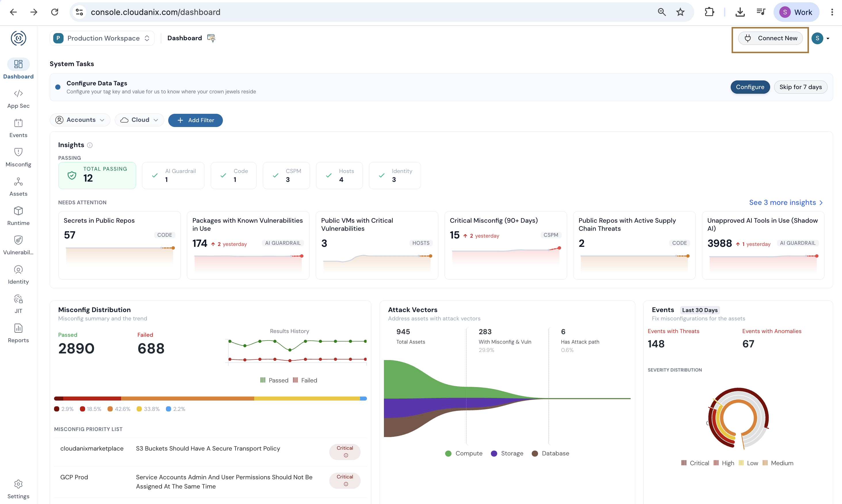842x504 pixels.
Task: Click the Insights info icon
Action: tap(90, 145)
